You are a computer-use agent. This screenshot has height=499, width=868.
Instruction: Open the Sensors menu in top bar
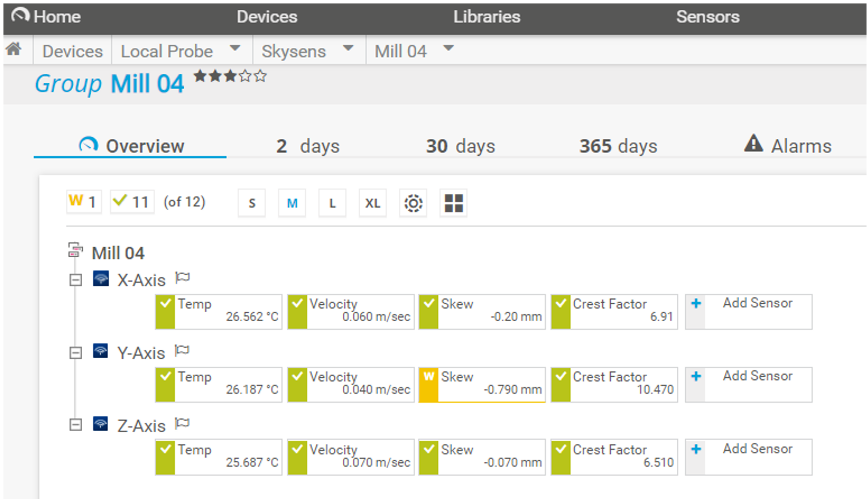pyautogui.click(x=707, y=17)
